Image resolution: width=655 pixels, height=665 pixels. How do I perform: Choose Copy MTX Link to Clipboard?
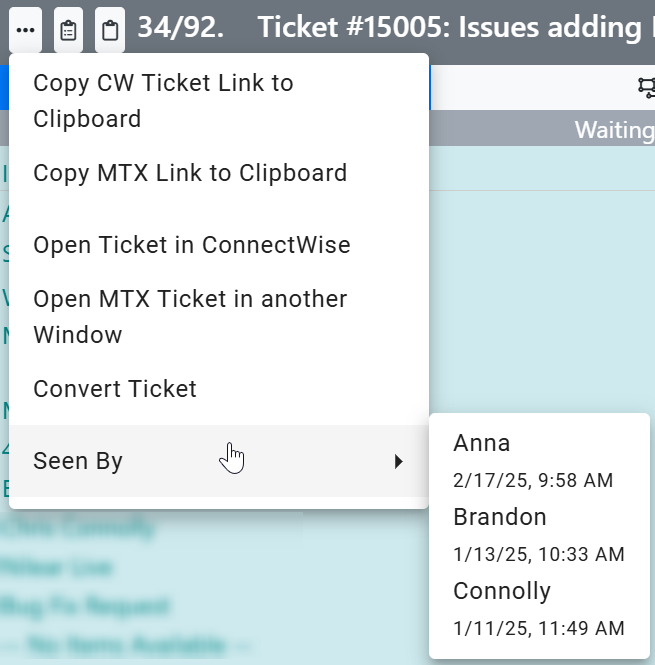tap(190, 173)
